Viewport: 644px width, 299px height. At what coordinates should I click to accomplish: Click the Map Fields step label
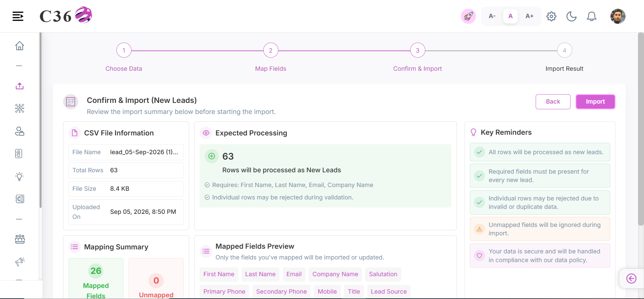pos(271,69)
